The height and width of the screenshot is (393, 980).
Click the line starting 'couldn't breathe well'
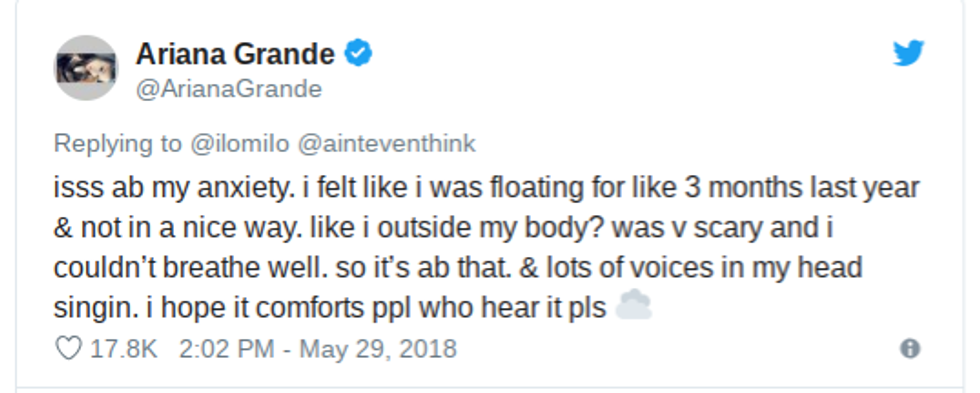click(458, 268)
